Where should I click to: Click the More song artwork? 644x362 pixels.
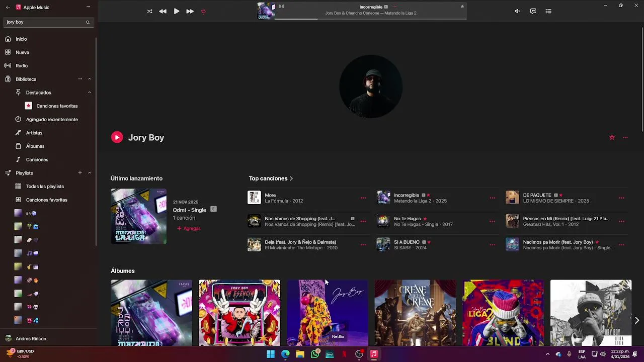[254, 198]
